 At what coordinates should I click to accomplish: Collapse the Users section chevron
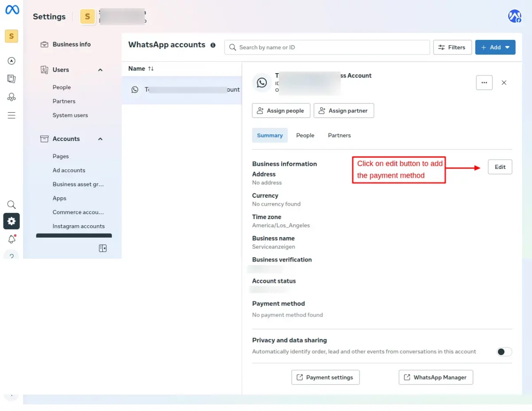click(100, 70)
